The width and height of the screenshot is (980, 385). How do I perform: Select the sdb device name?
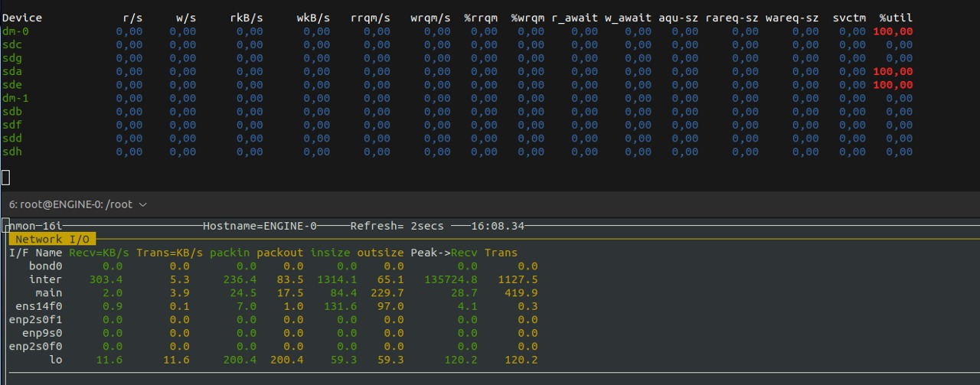click(12, 112)
